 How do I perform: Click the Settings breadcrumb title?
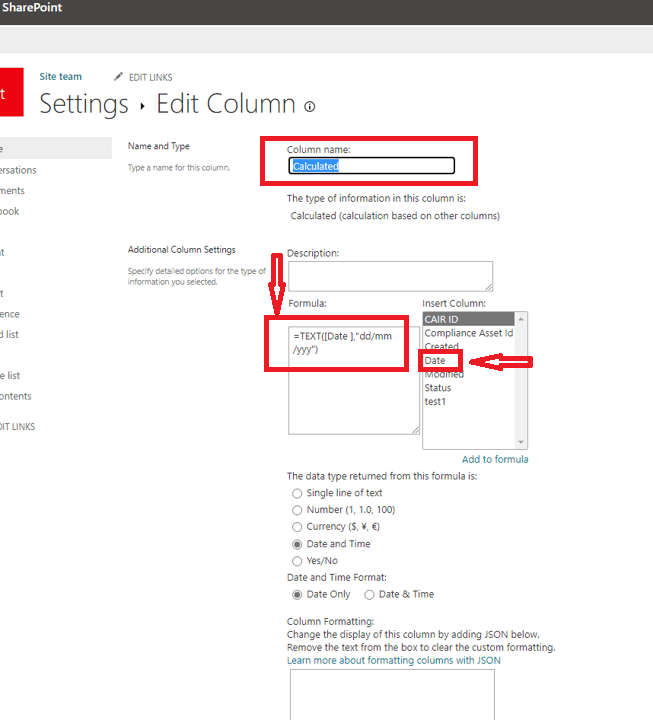click(84, 104)
